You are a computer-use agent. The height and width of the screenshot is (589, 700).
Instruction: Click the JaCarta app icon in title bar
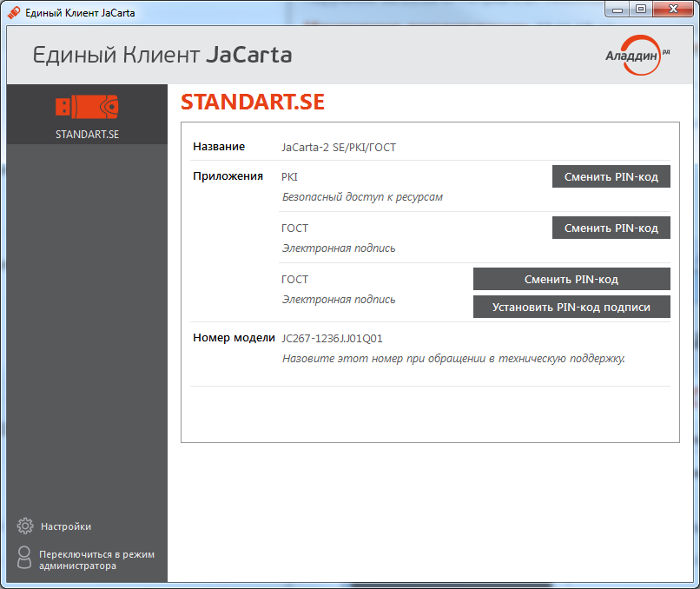[x=13, y=13]
